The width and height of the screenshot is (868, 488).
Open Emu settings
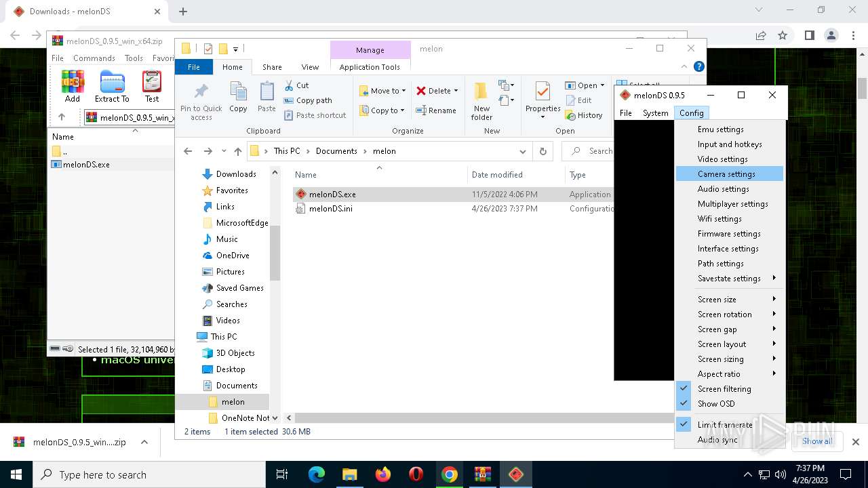[x=730, y=129]
